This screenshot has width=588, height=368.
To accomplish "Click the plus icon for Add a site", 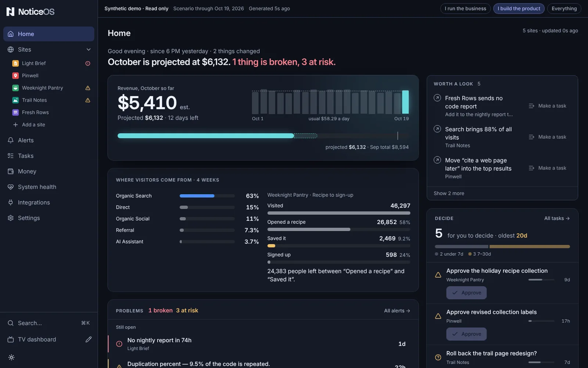I will coord(15,125).
